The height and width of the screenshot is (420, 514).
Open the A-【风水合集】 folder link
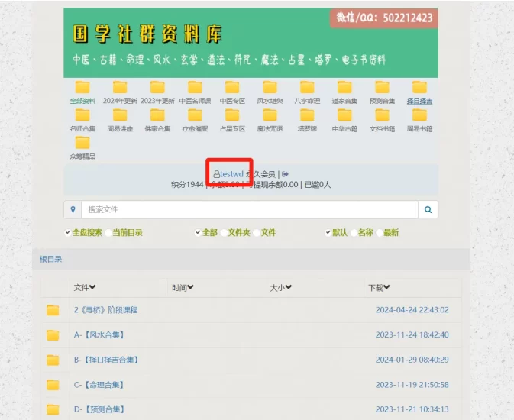[99, 334]
